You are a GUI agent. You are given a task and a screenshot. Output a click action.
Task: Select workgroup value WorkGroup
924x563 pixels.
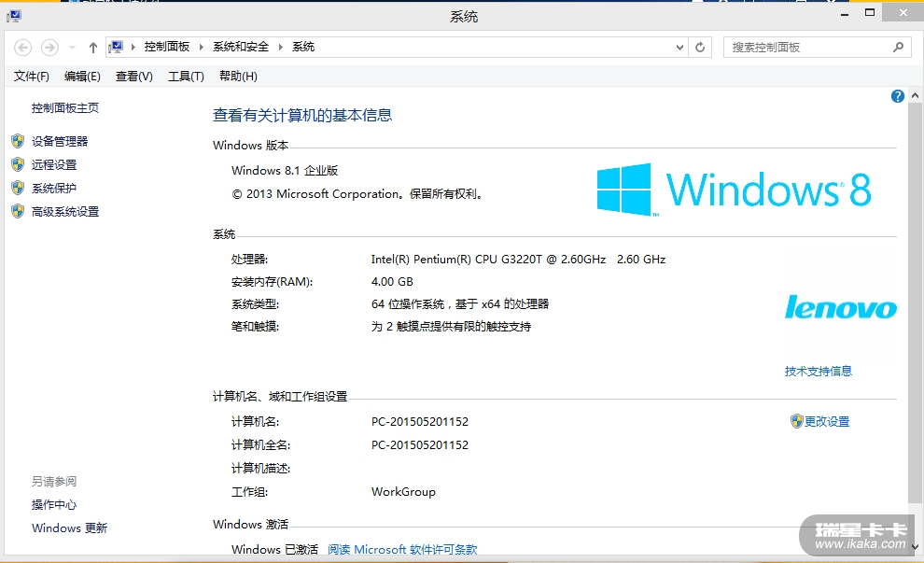tap(403, 492)
